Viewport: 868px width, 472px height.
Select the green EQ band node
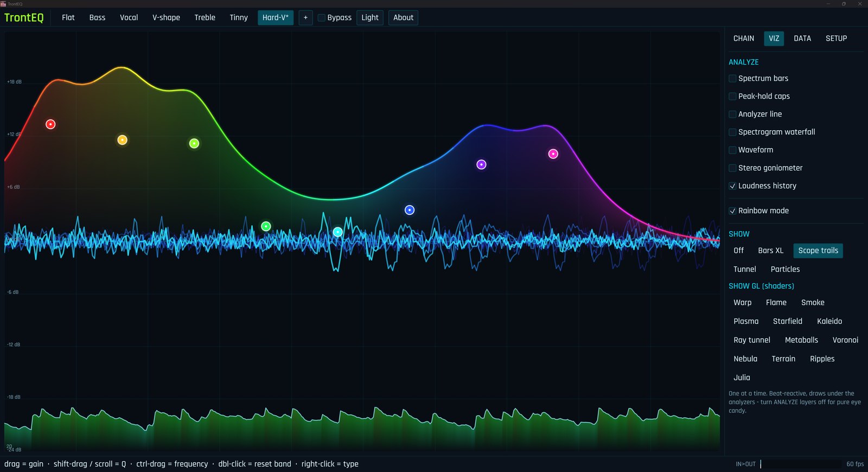(266, 226)
